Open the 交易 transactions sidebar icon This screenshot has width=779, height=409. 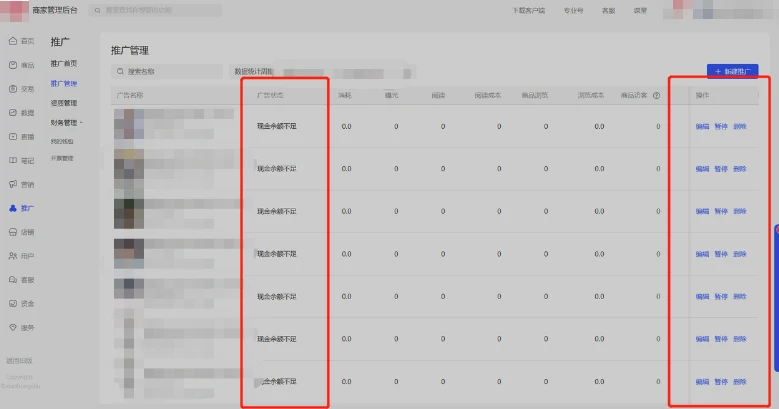pyautogui.click(x=13, y=89)
